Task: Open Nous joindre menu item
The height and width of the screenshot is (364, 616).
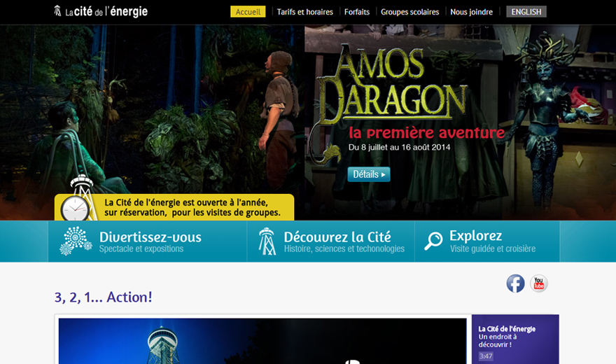Action: click(x=471, y=12)
